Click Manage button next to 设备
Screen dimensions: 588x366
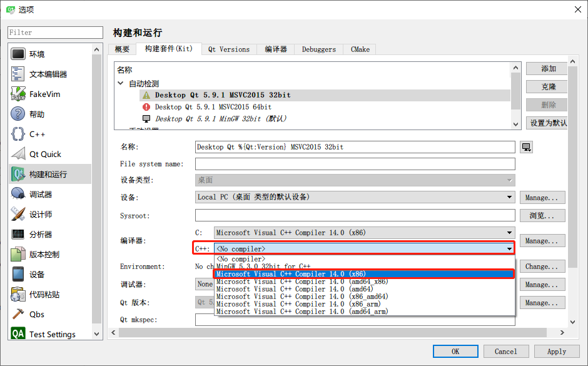[x=542, y=197]
